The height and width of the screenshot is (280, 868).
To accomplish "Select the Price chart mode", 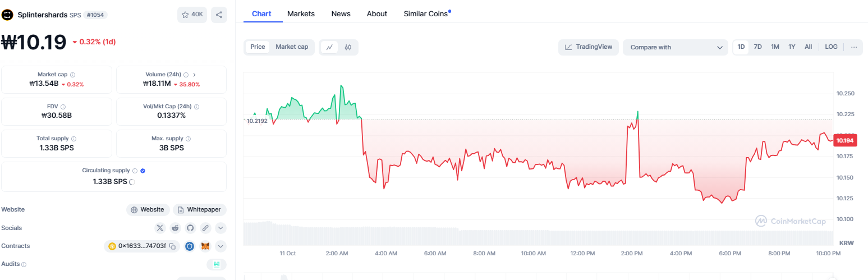I will pyautogui.click(x=258, y=47).
